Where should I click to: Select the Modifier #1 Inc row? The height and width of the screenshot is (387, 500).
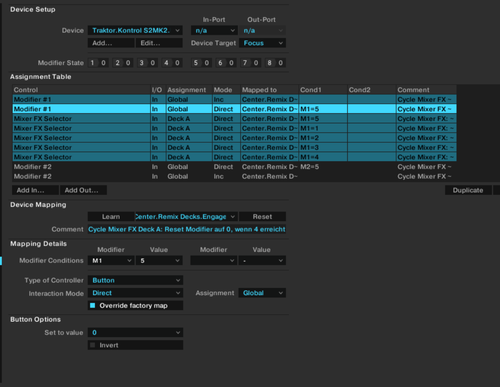234,99
